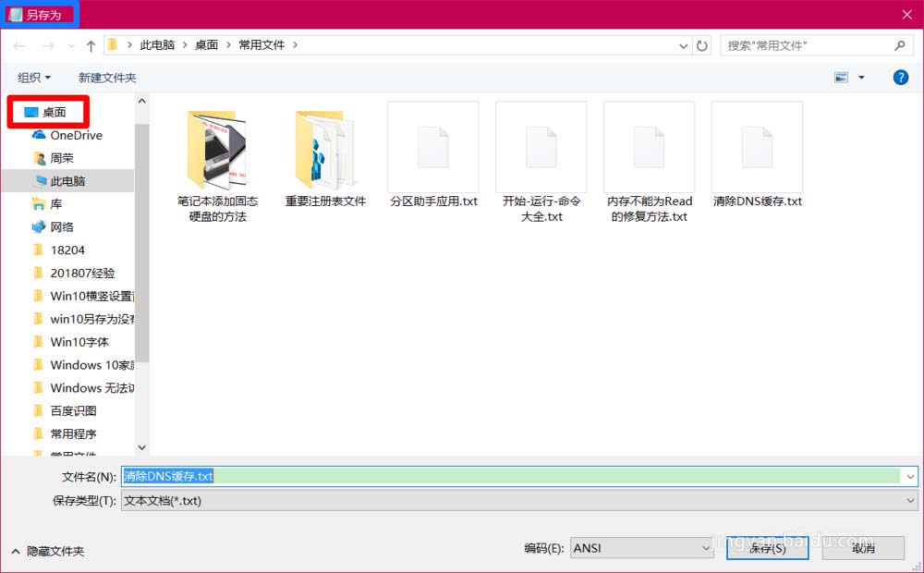The image size is (924, 573).
Task: Click the back navigation arrow
Action: (18, 44)
